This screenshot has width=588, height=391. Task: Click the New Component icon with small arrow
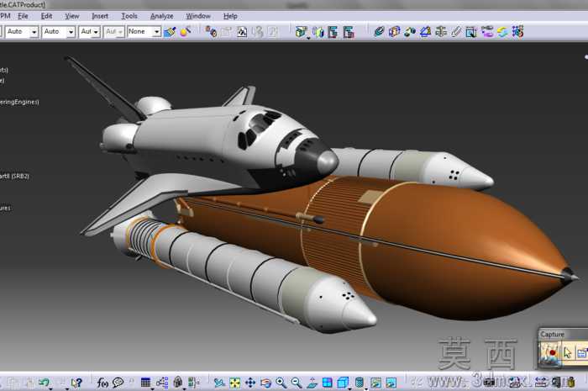[x=301, y=32]
